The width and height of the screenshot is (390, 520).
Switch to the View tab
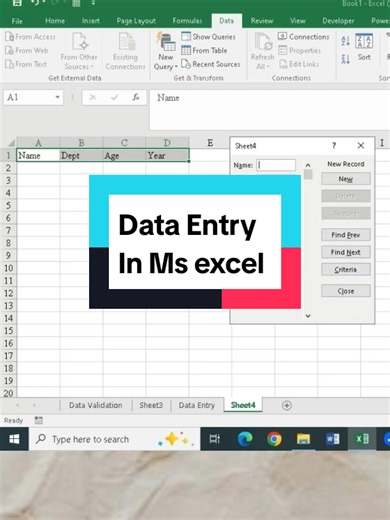pos(298,21)
